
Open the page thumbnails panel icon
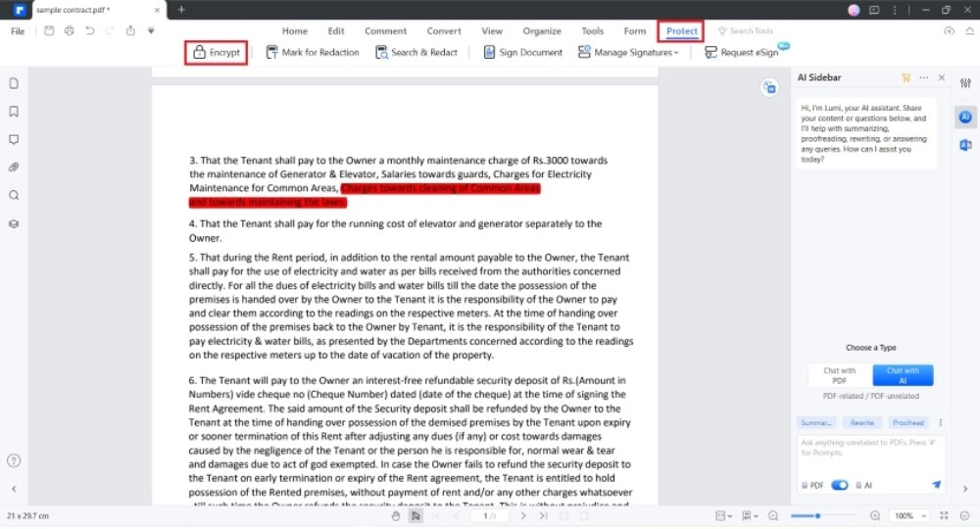14,83
